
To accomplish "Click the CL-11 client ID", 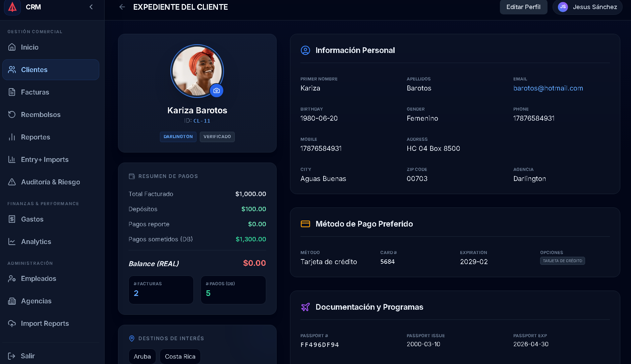I will (202, 121).
